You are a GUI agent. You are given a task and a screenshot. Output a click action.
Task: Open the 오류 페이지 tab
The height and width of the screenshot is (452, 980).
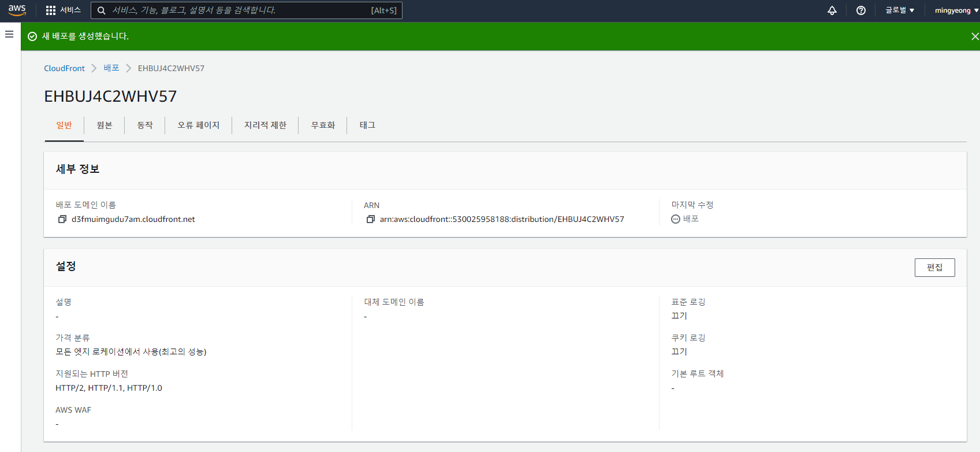pos(199,125)
